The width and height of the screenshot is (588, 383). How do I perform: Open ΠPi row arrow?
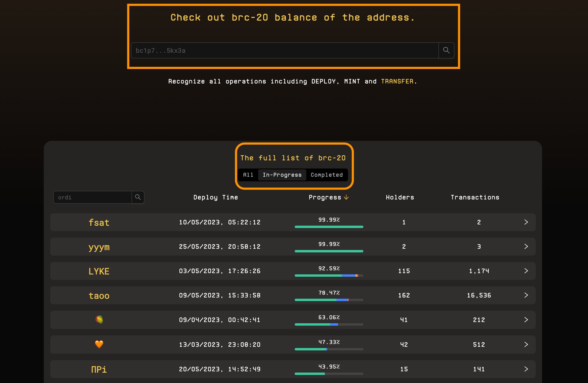pos(526,369)
